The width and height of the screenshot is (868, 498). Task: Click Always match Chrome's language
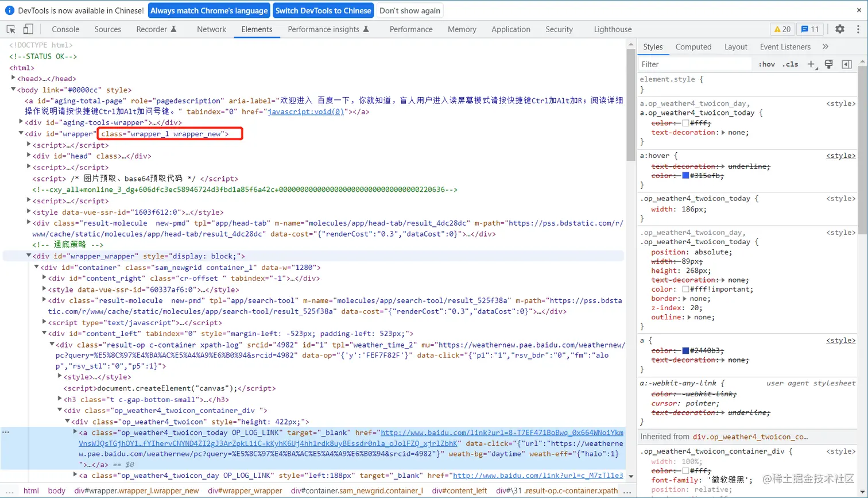(210, 10)
